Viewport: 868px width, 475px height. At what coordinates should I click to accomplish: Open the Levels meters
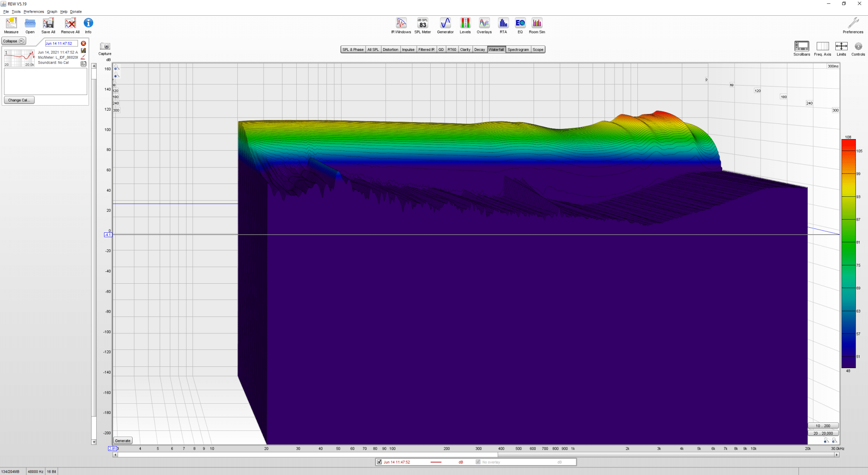click(465, 25)
